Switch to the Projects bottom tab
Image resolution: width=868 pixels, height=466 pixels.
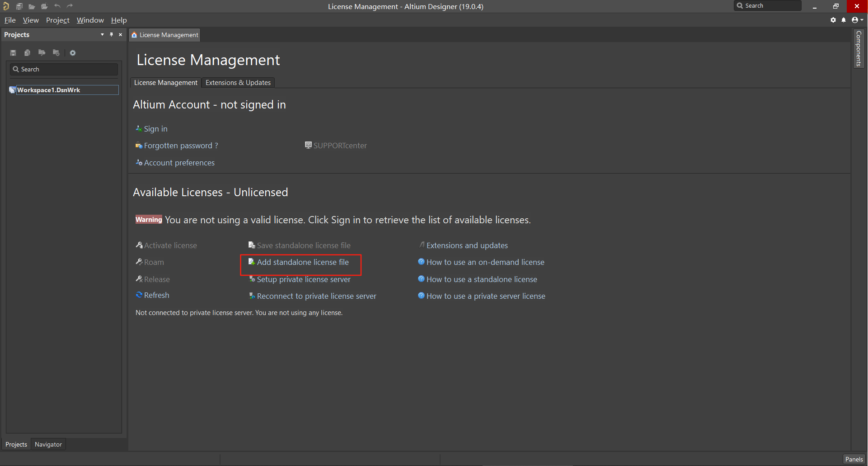pyautogui.click(x=16, y=444)
